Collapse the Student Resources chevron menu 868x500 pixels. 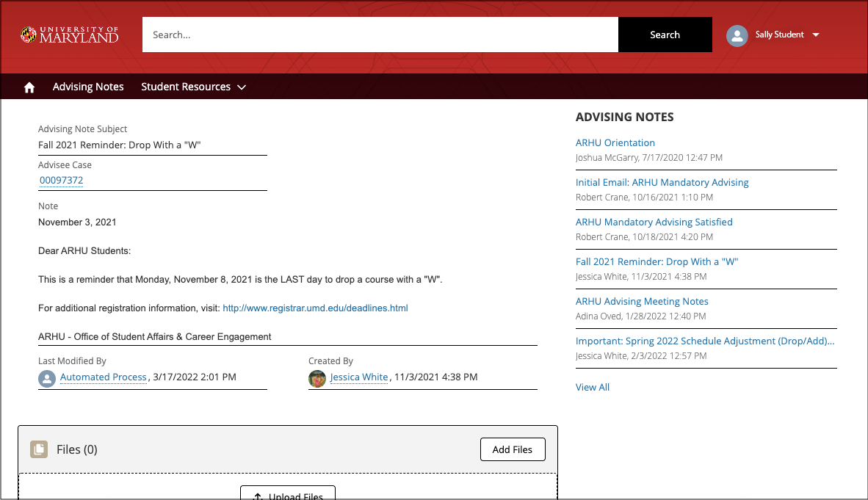pyautogui.click(x=242, y=87)
